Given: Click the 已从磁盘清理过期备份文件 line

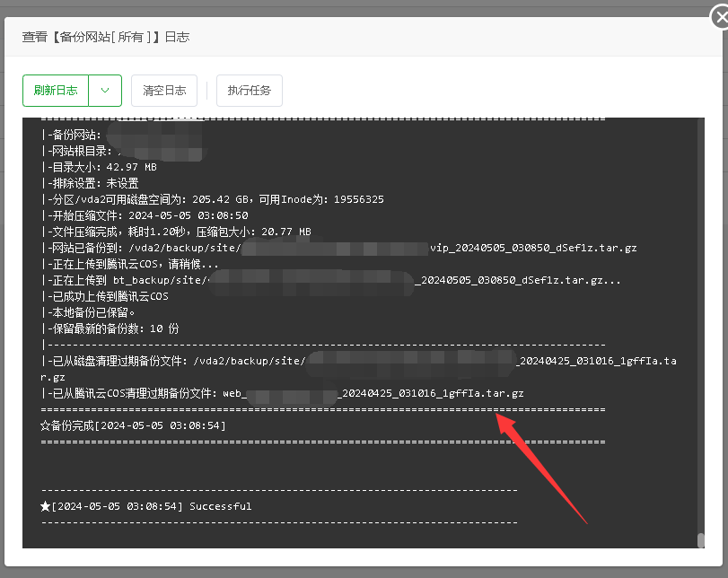Looking at the screenshot, I should point(358,369).
